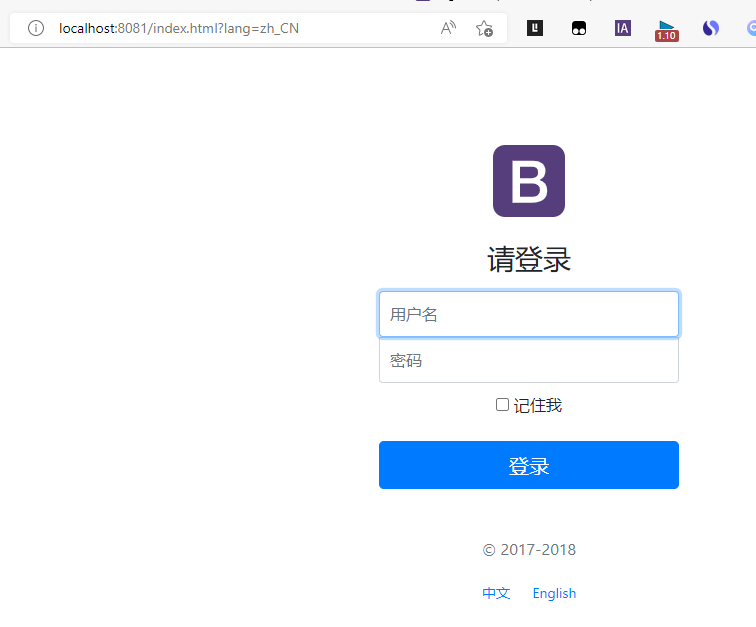The width and height of the screenshot is (756, 627).
Task: Open the purple IA extension icon
Action: pyautogui.click(x=622, y=28)
